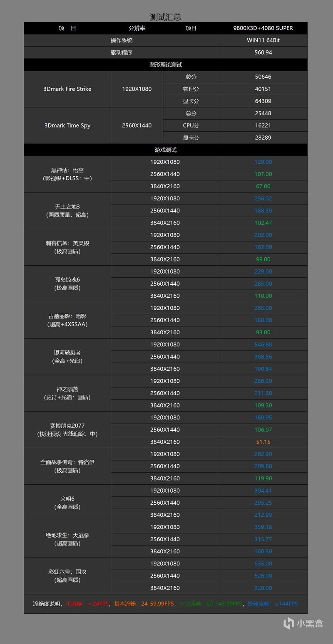The width and height of the screenshot is (333, 644).
Task: Select the 赛博朋克2077 game label
Action: click(x=67, y=426)
